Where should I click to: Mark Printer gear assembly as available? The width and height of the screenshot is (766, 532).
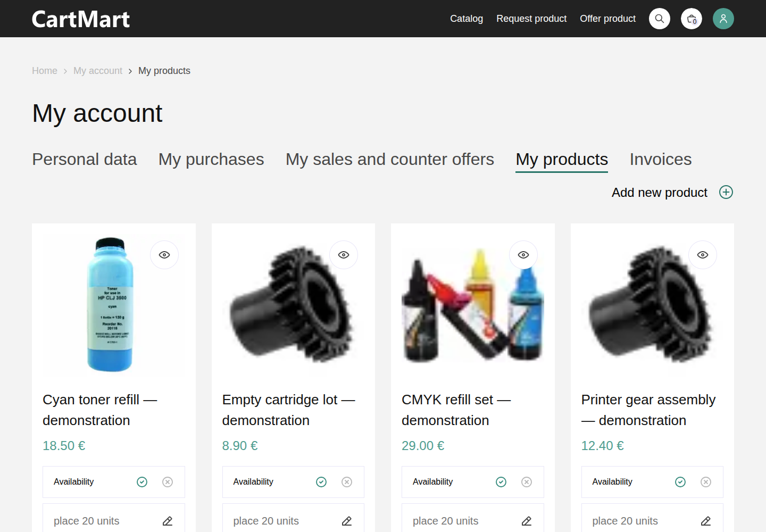tap(680, 482)
